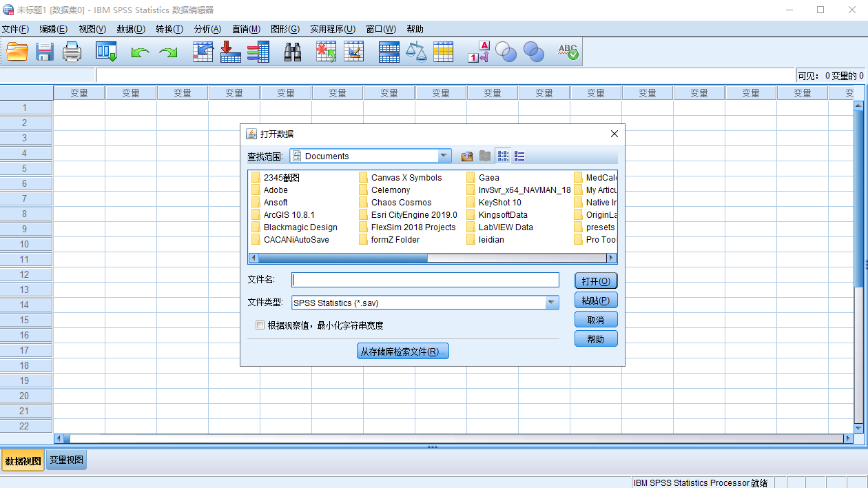Screen dimensions: 868x488
Task: Click the 文件名 input field
Action: pyautogui.click(x=426, y=280)
